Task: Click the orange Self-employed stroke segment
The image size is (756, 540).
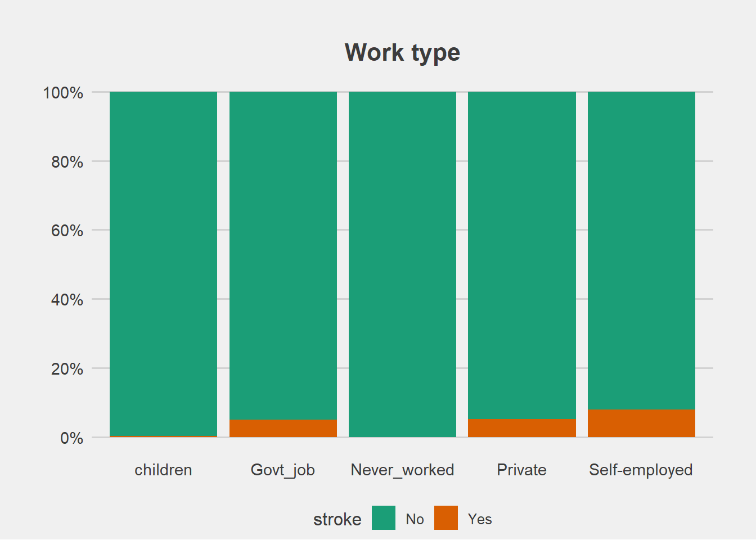Action: 641,423
